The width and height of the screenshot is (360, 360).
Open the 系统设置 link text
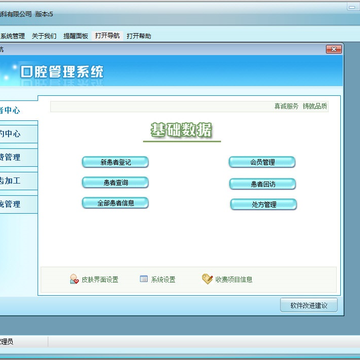[x=163, y=280]
